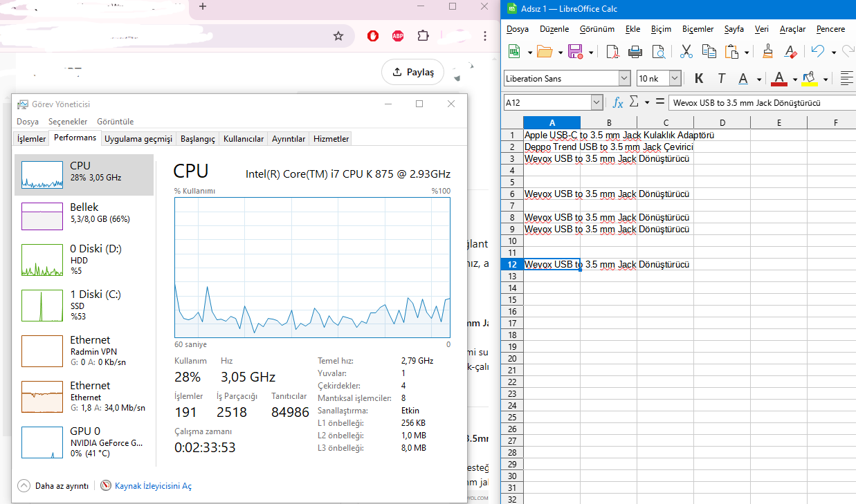Screen dimensions: 856x504
Task: Open the dropdown arrow beside Open folder icon
Action: click(560, 52)
